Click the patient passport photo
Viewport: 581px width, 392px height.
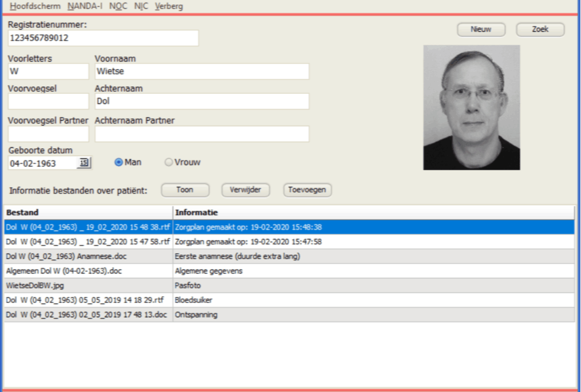pos(471,107)
